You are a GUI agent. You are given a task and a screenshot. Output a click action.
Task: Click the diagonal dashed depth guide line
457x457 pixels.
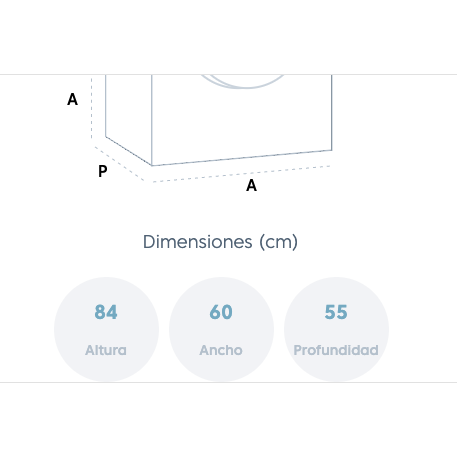click(x=119, y=163)
